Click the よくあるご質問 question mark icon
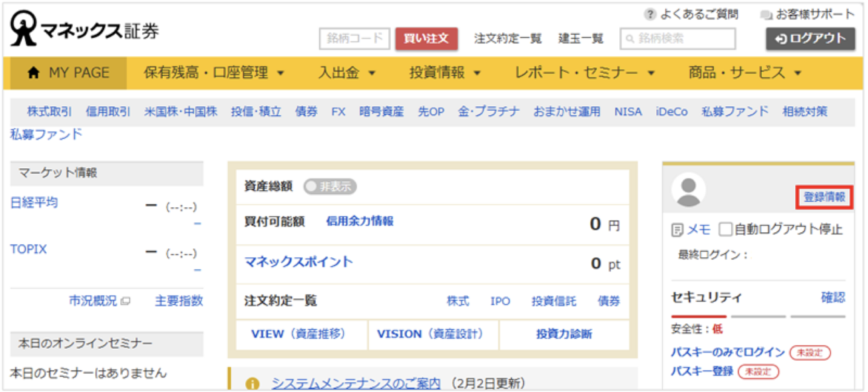 tap(649, 15)
